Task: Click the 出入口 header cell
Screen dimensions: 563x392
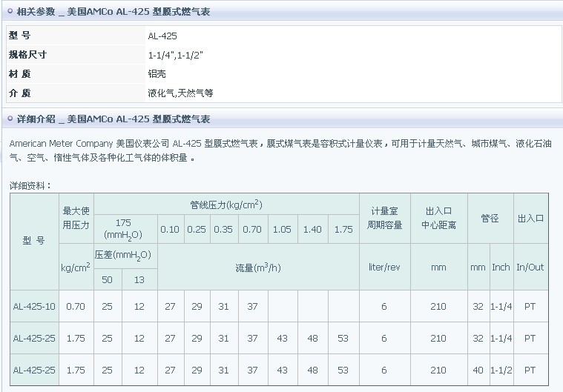Action: click(x=530, y=218)
